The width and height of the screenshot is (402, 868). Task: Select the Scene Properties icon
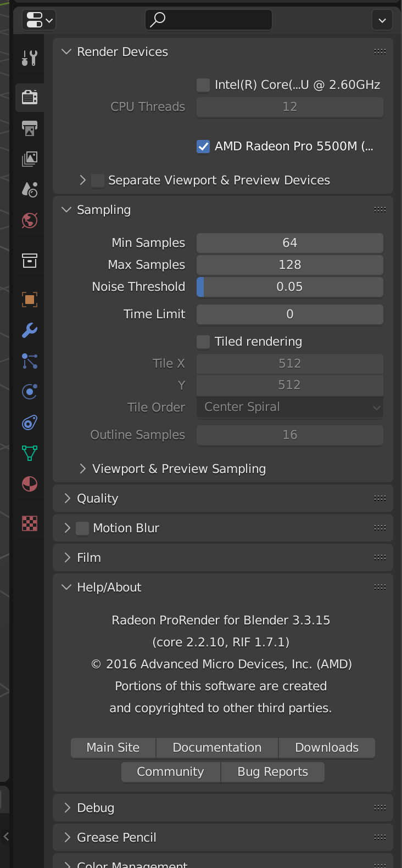(x=29, y=189)
